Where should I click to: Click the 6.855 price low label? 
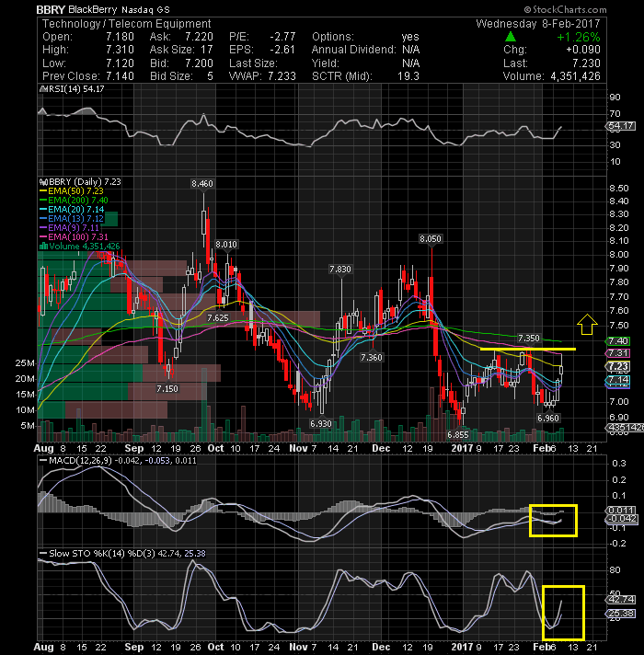click(x=458, y=434)
